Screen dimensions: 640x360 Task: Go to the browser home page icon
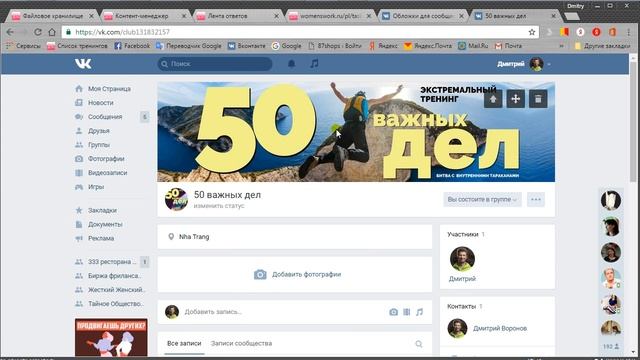52,32
